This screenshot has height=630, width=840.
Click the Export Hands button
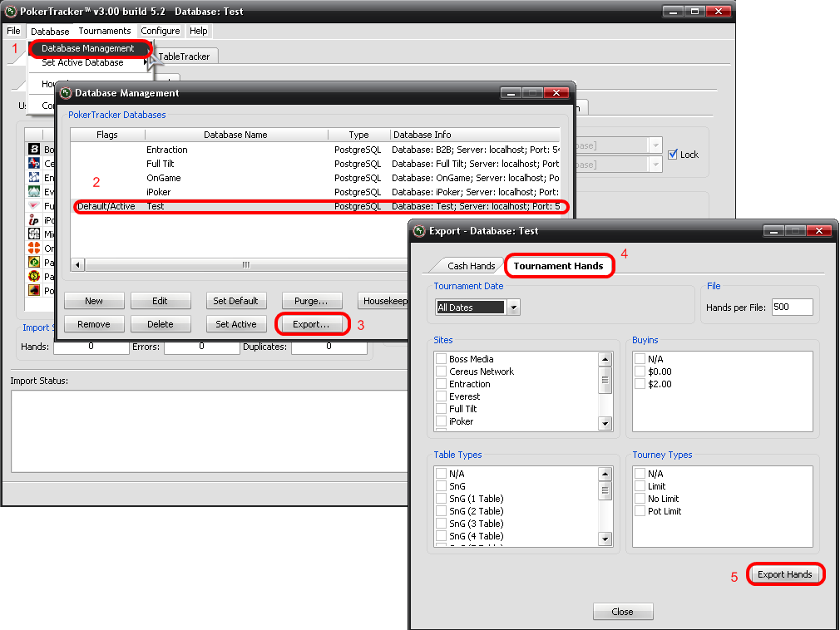point(785,574)
